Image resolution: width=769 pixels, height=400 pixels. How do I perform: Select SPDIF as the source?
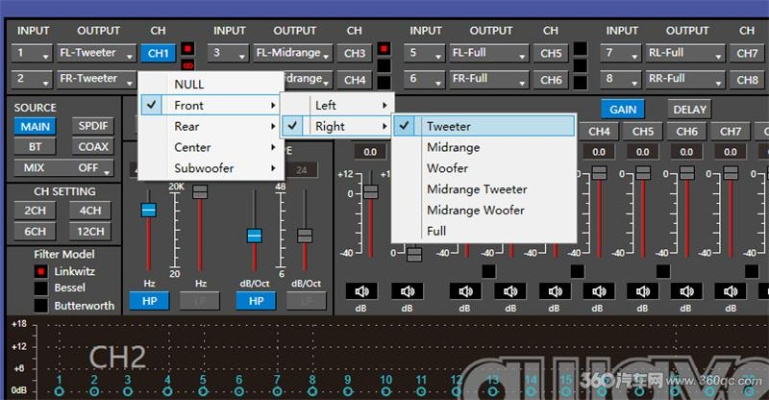(91, 126)
